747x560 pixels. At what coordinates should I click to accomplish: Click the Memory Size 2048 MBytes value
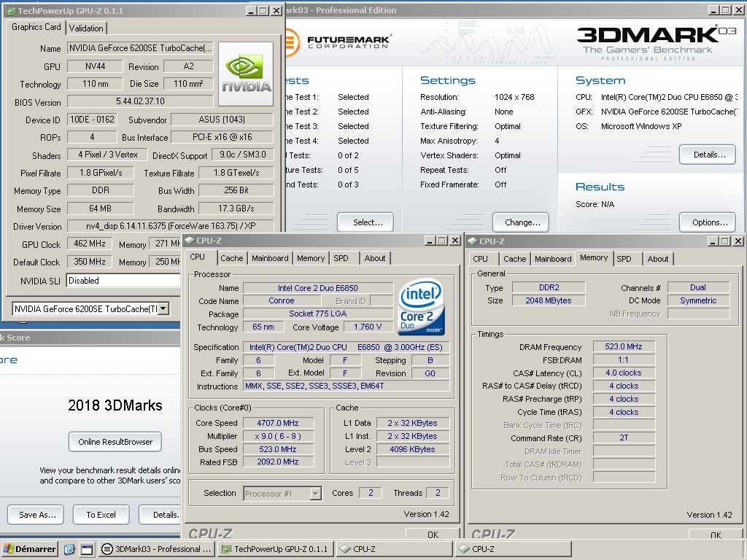549,300
